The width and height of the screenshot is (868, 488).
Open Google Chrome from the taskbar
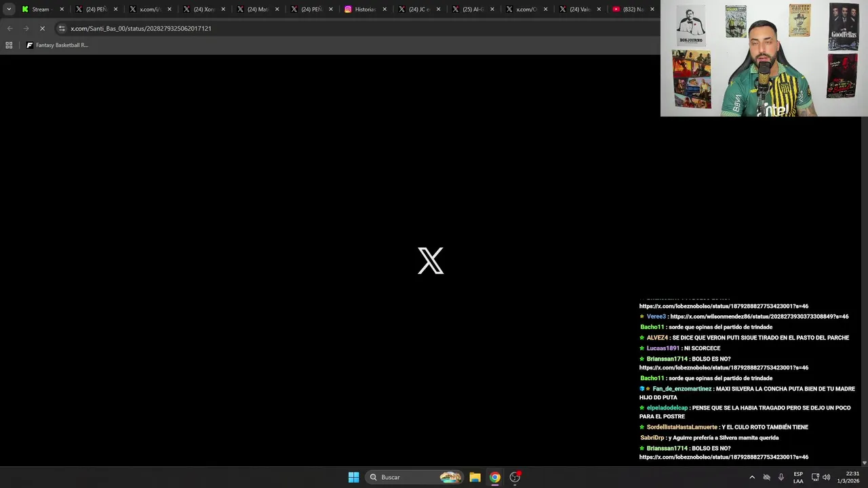[x=495, y=477]
